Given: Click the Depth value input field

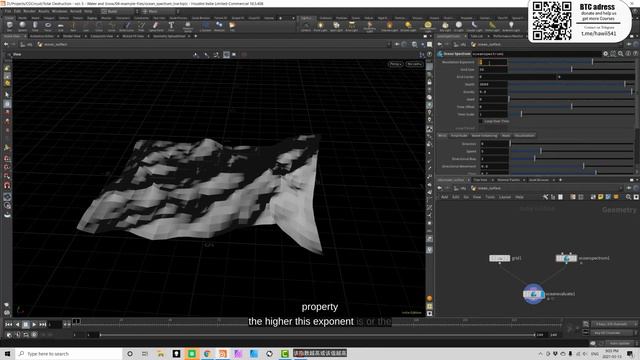Looking at the screenshot, I should [493, 84].
